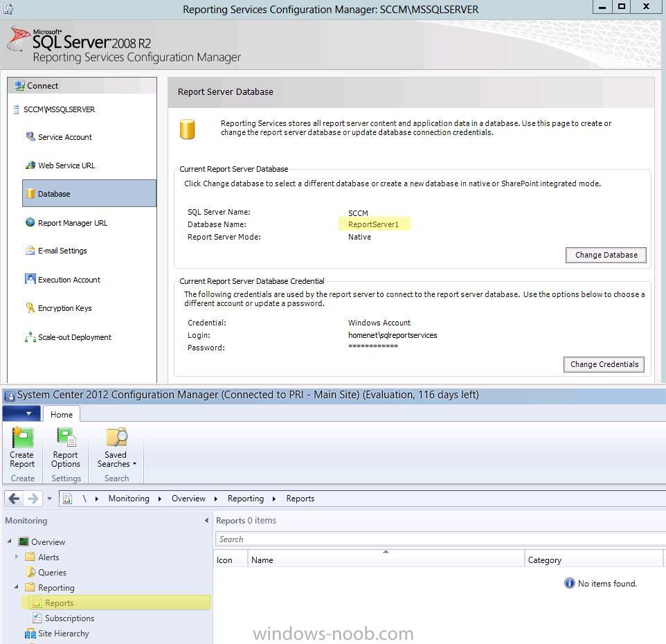The width and height of the screenshot is (666, 644).
Task: Select the Overview node icon in tree
Action: 24,542
